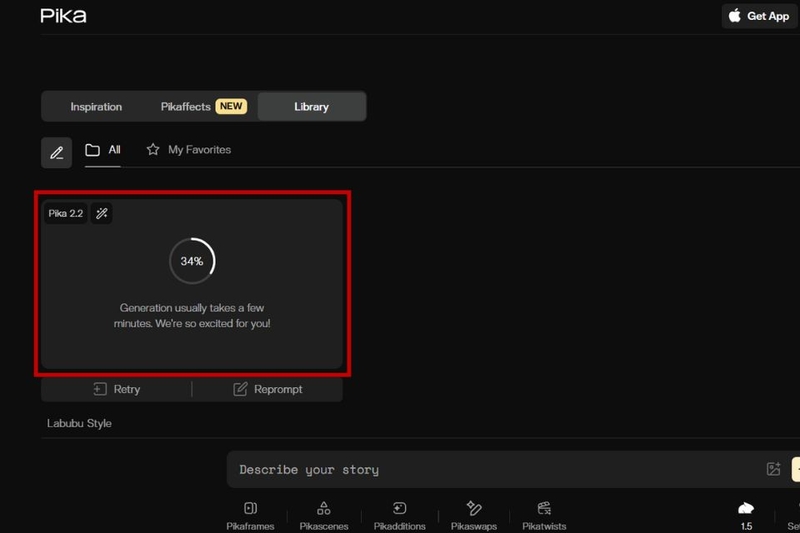Image resolution: width=800 pixels, height=533 pixels.
Task: Click the pencil edit icon button
Action: [x=57, y=153]
